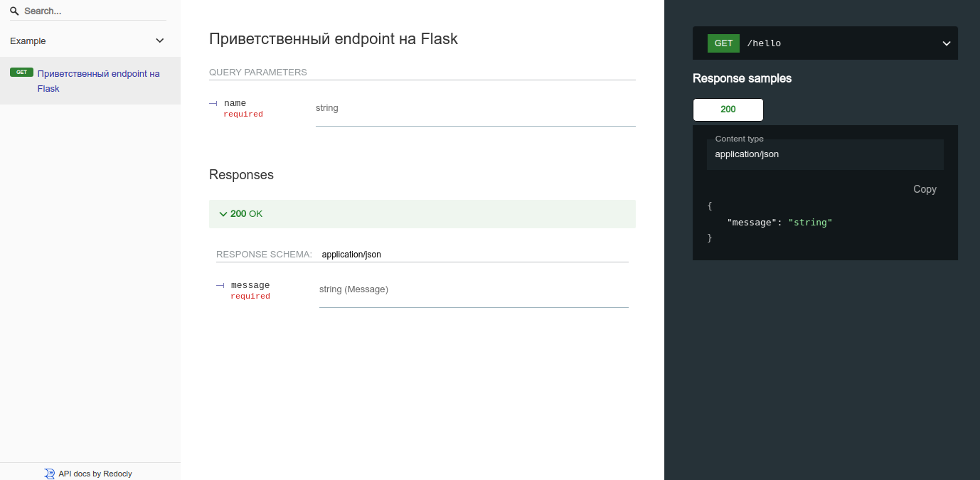The width and height of the screenshot is (980, 480).
Task: Click the "string" value in JSON sample
Action: coord(810,223)
